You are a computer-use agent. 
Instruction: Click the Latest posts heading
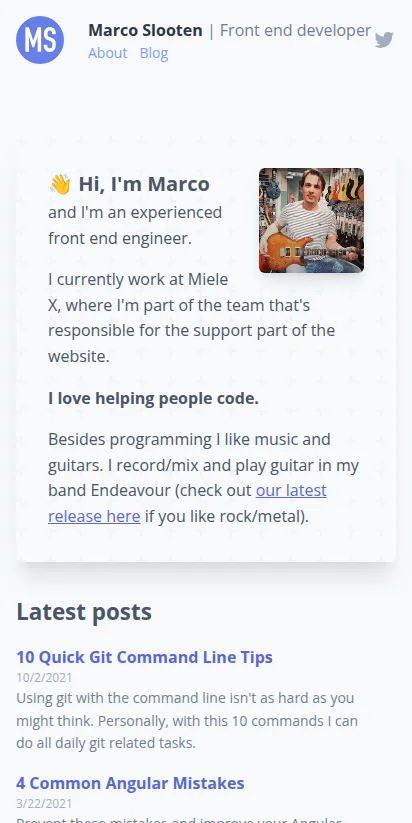point(84,611)
